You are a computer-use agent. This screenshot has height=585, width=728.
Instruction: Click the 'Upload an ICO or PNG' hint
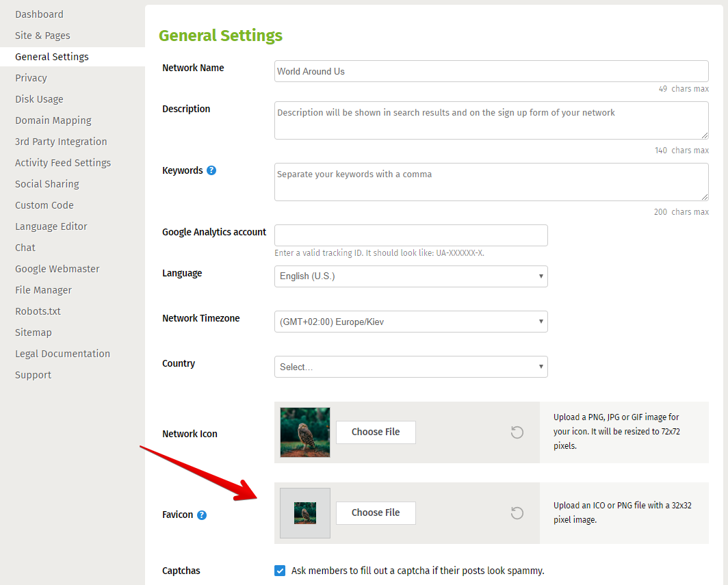pos(622,512)
